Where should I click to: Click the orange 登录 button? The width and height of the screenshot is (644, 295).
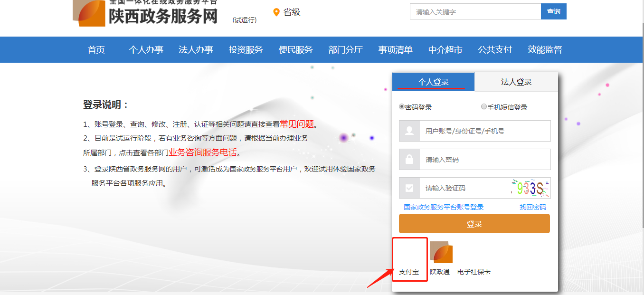474,224
